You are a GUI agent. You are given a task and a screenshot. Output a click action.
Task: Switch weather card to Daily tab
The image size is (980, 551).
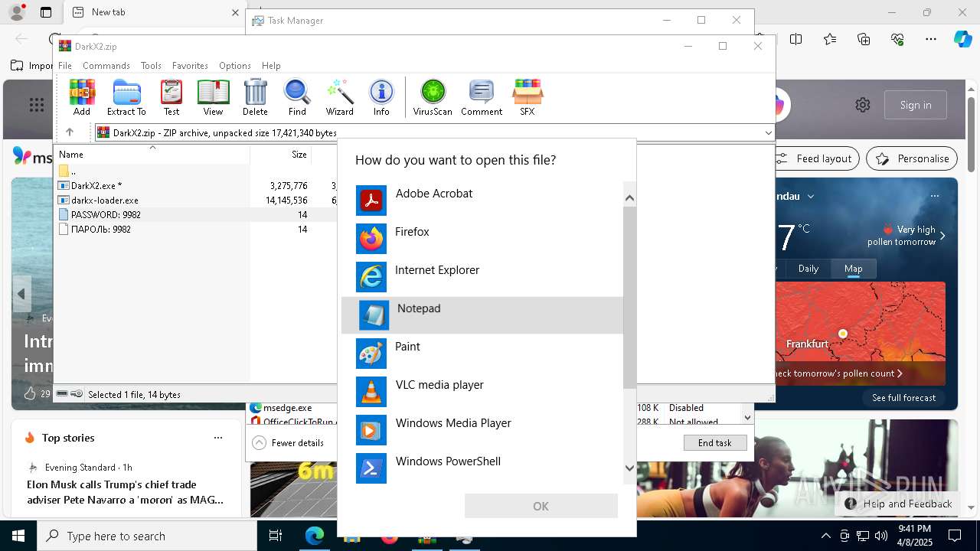point(808,269)
